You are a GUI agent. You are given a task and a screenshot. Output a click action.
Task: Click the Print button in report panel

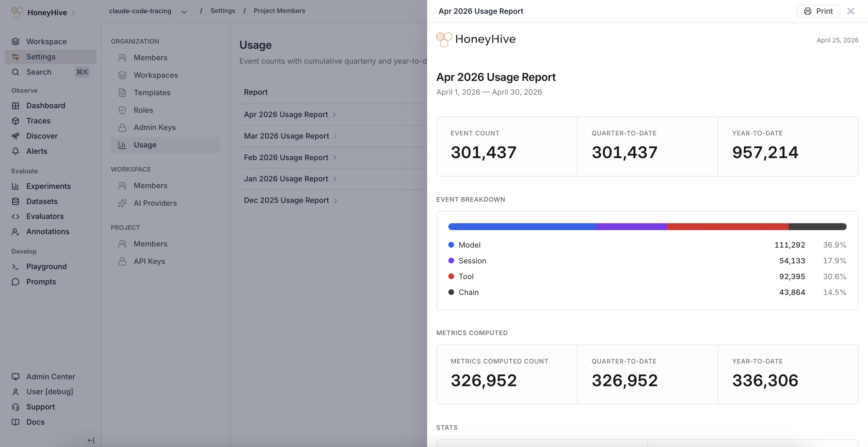click(x=818, y=11)
